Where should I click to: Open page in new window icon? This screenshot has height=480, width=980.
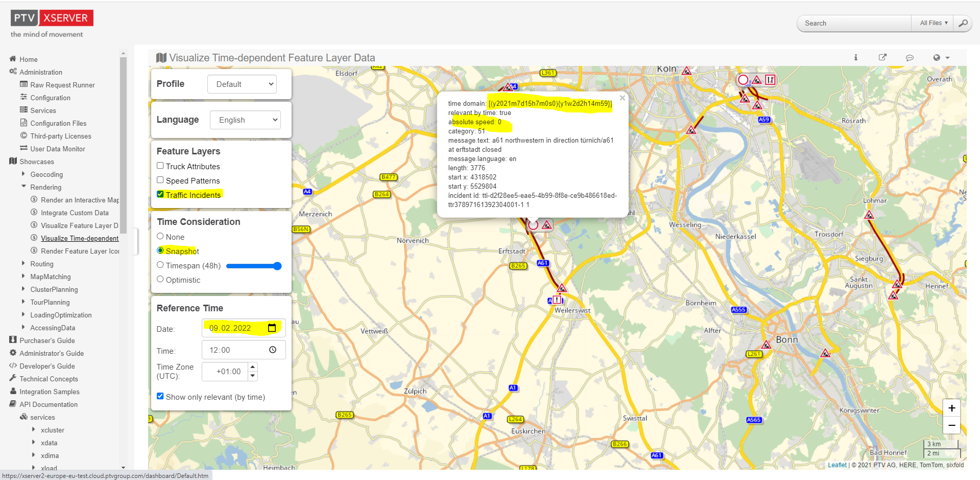(x=882, y=58)
